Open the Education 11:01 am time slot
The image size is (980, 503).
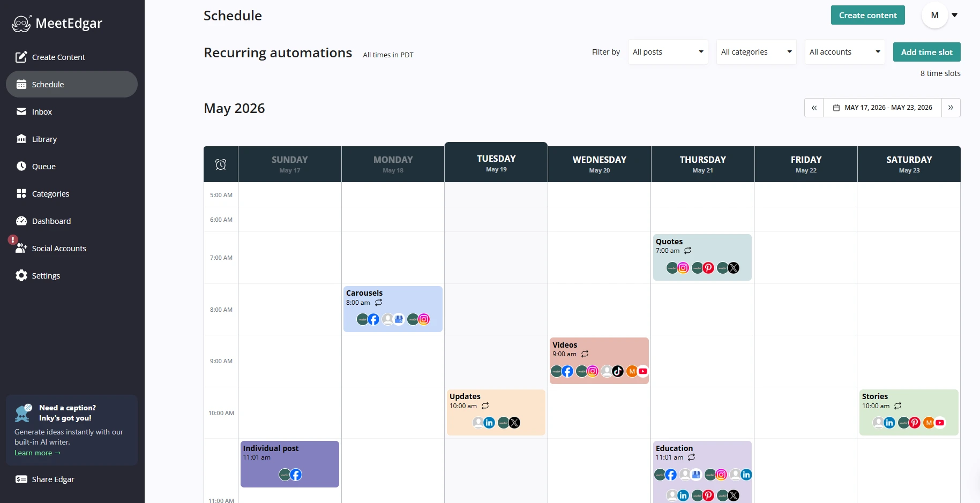(x=702, y=472)
